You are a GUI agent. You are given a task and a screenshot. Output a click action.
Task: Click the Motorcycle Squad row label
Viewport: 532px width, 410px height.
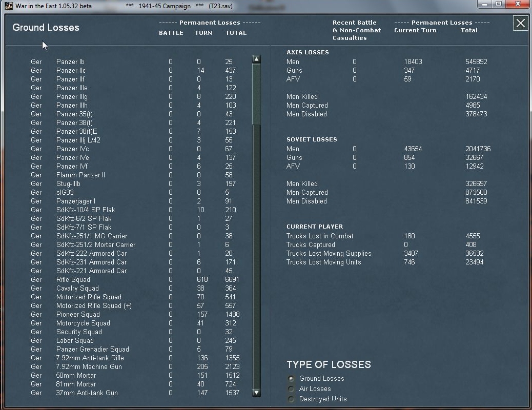(83, 323)
